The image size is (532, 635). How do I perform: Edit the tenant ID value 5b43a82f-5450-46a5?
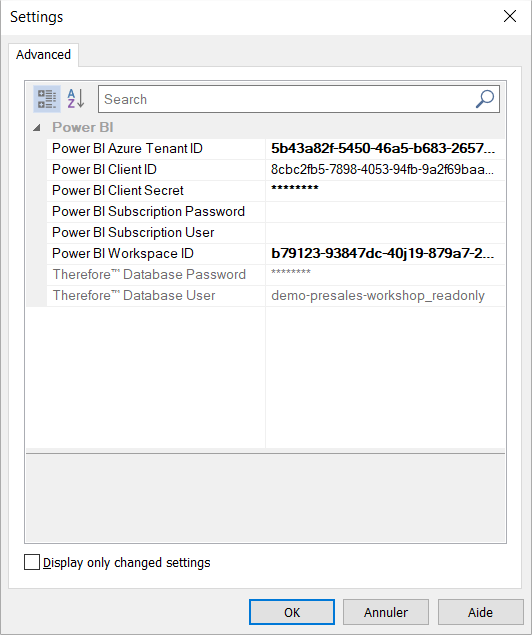click(x=385, y=149)
